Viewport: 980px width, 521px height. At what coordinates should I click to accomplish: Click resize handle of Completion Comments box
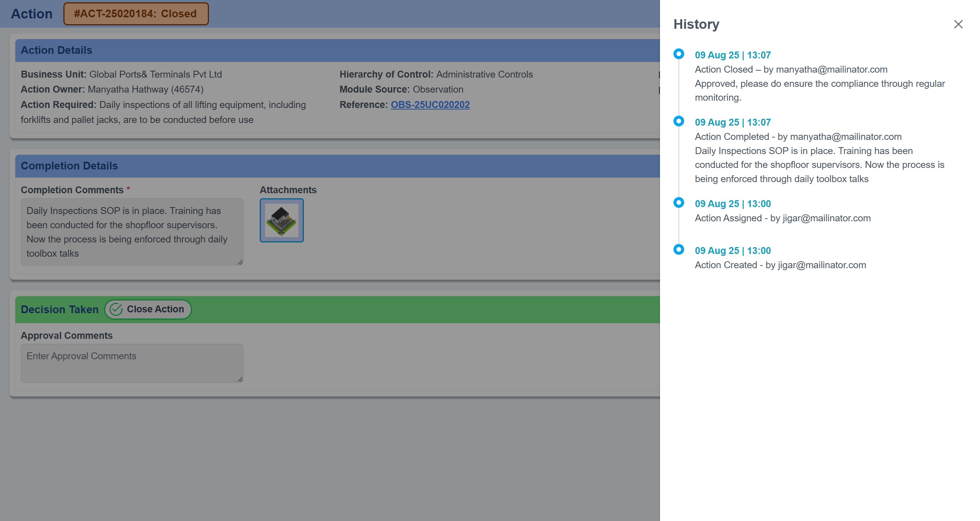240,262
